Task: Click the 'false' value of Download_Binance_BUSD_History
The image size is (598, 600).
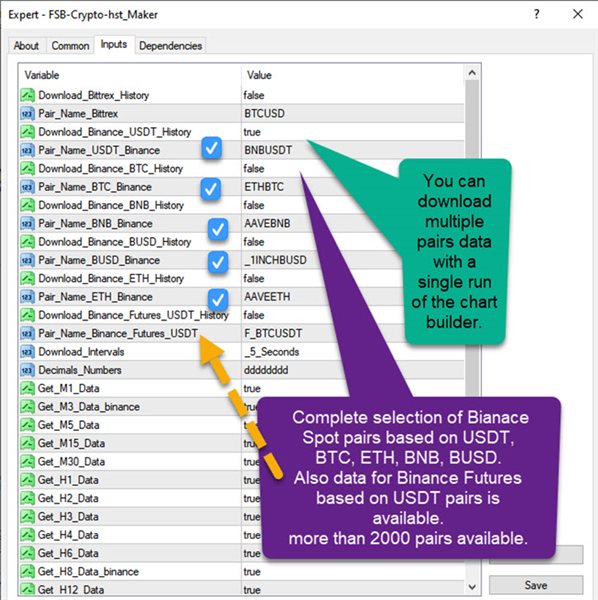Action: tap(254, 242)
